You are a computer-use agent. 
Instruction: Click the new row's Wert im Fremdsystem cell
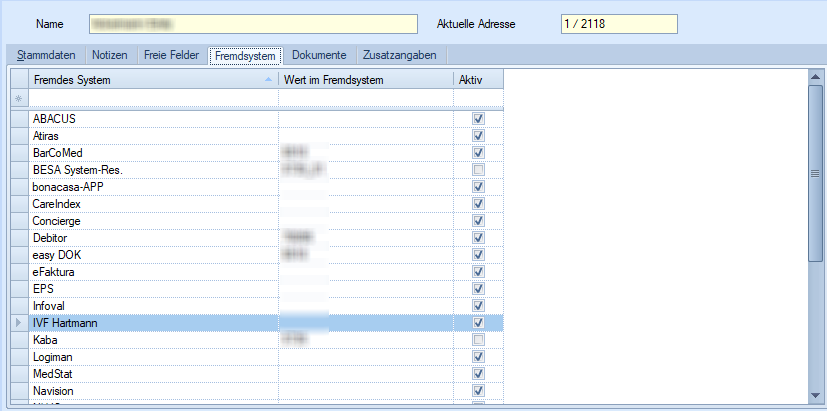coord(366,98)
